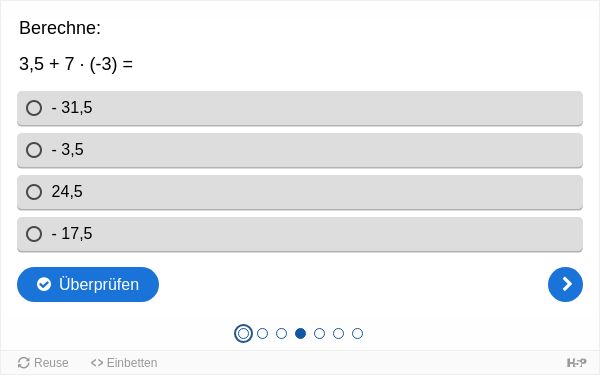Open the Einbetten embed link
This screenshot has height=376, width=600.
[x=124, y=363]
